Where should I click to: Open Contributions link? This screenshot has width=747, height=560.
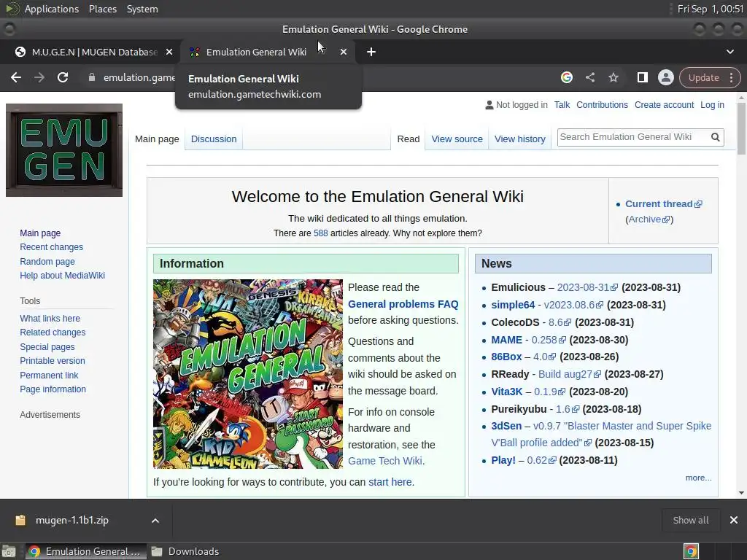[602, 105]
